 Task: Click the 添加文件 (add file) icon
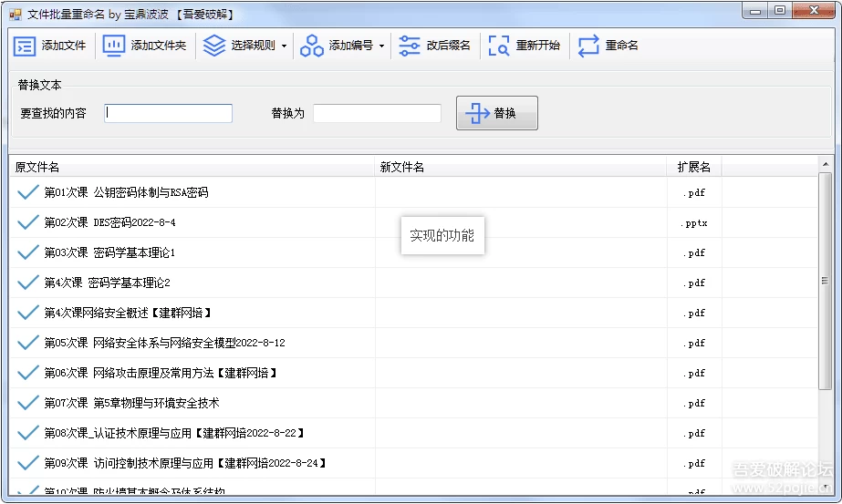[x=25, y=46]
